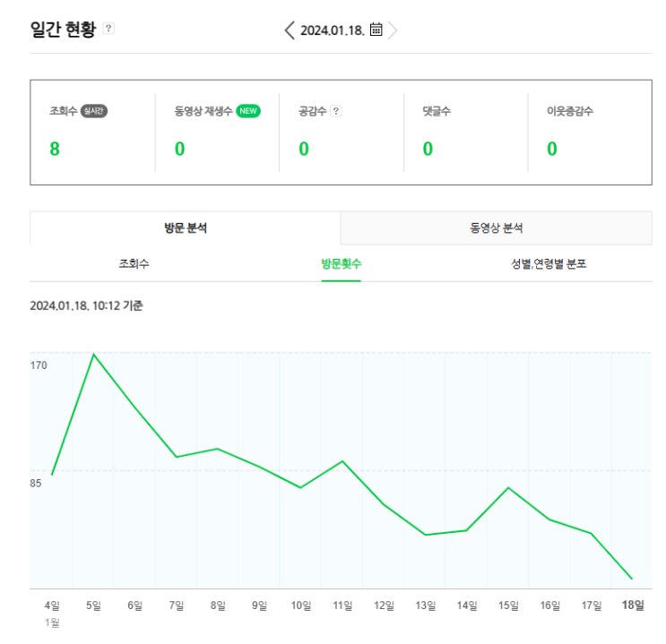Screen dimensions: 666x644
Task: Click the NEW badge by 동영상 재생수
Action: (248, 111)
